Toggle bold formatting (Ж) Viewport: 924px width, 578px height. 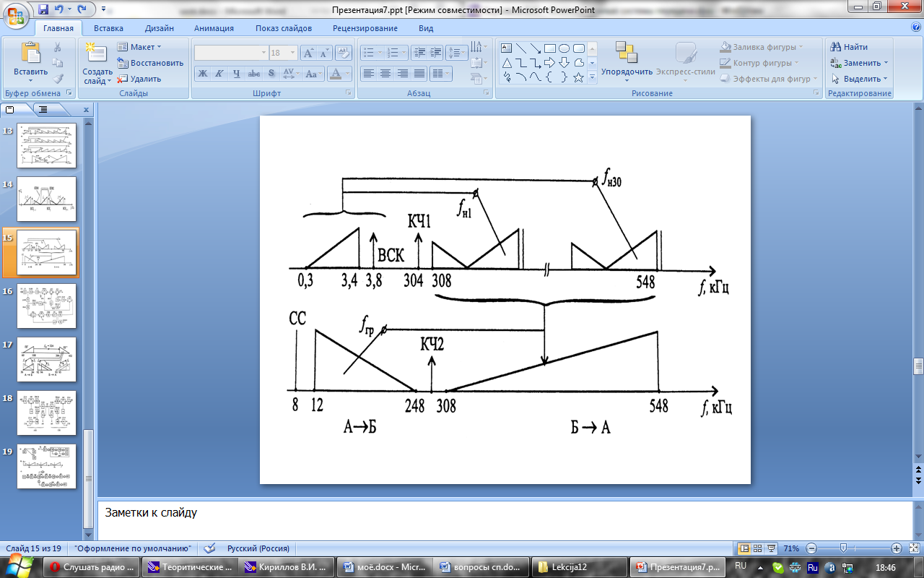point(203,74)
